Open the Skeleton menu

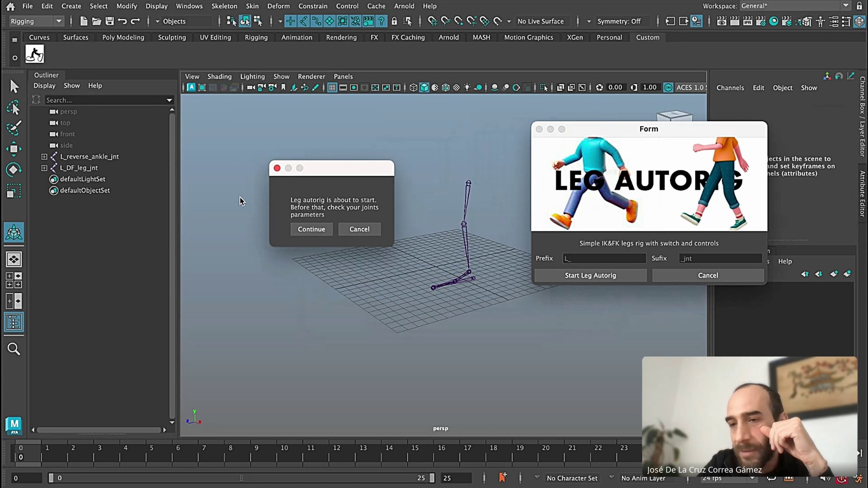click(x=224, y=6)
